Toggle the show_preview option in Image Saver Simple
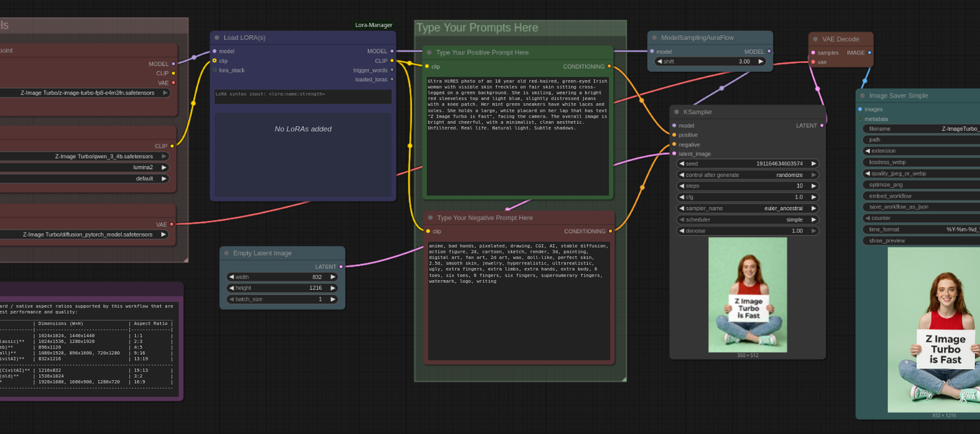 click(921, 241)
